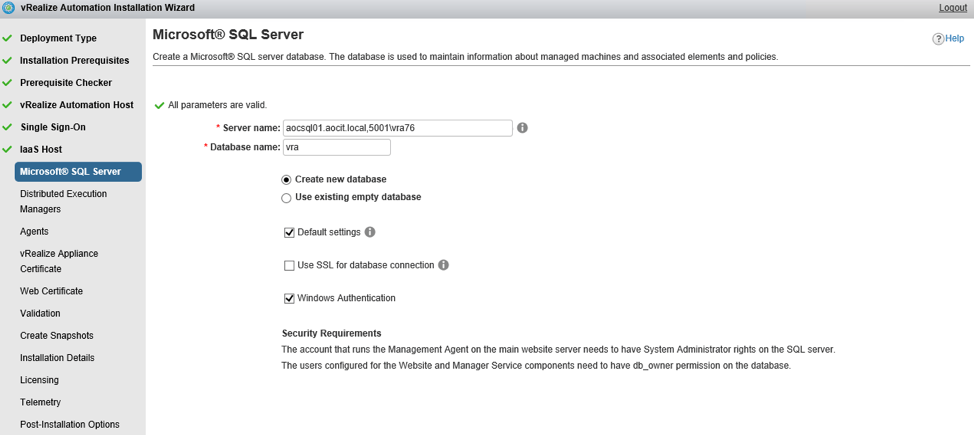
Task: Click the vRealize Automation Installation Wizard title
Action: (x=107, y=7)
